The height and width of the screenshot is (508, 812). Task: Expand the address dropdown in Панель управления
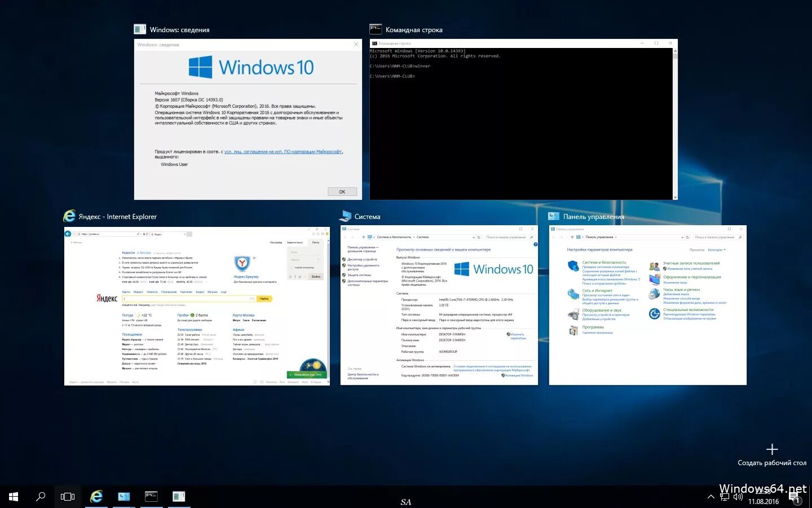[x=682, y=237]
